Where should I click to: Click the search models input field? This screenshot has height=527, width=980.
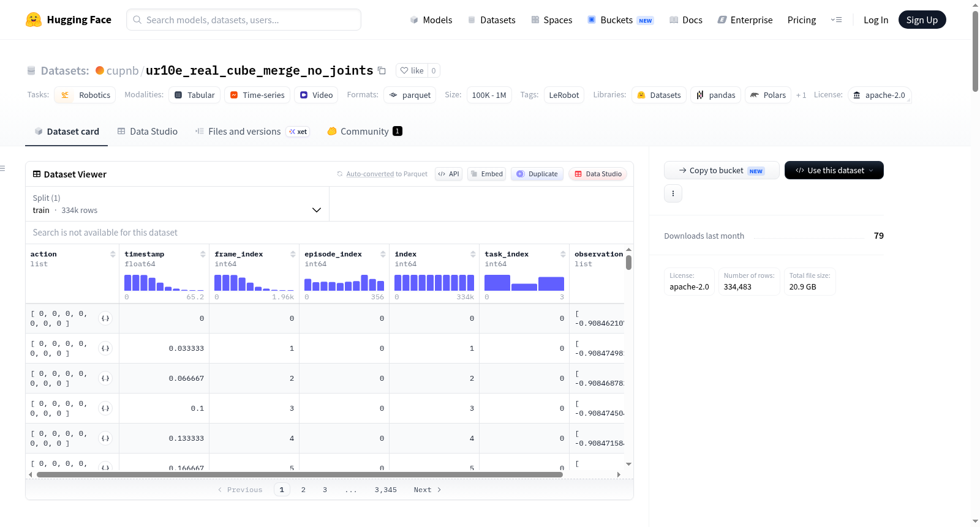click(x=244, y=20)
